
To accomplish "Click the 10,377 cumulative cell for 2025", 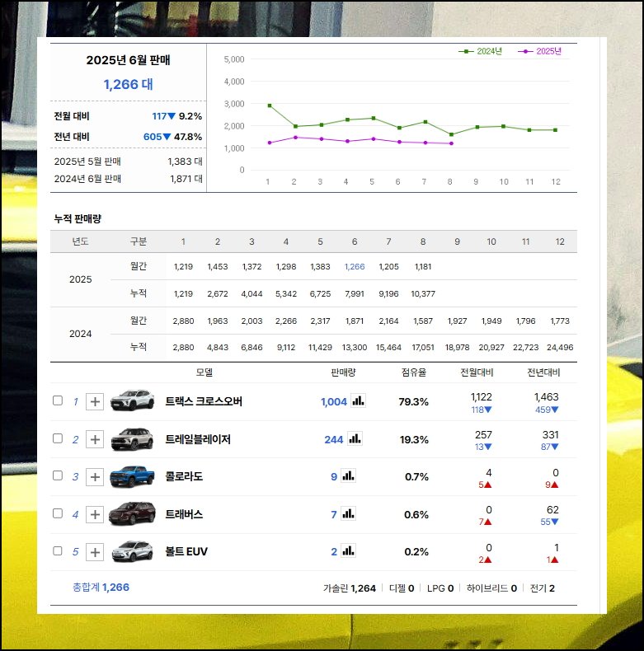I will [x=423, y=294].
